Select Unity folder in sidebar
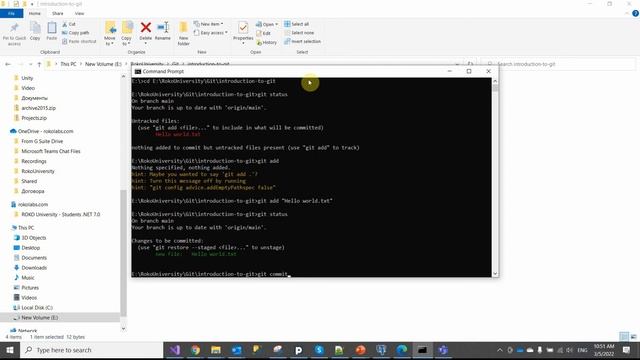 pyautogui.click(x=27, y=78)
